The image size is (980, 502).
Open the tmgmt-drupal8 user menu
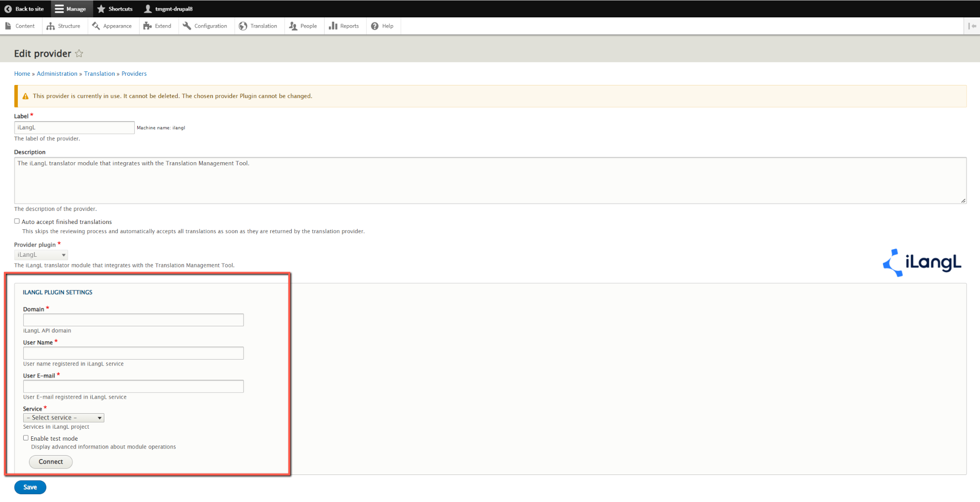pos(169,9)
